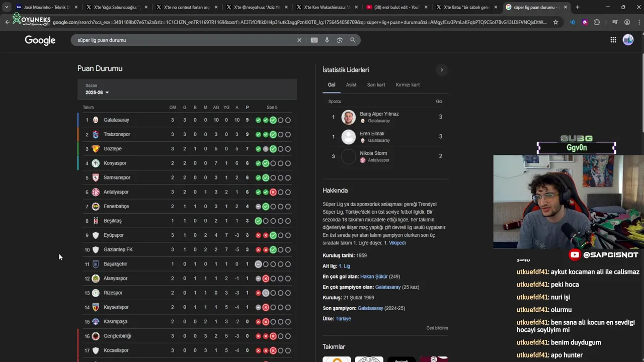The width and height of the screenshot is (644, 362).
Task: Open Google Lens image search icon
Action: pyautogui.click(x=340, y=40)
